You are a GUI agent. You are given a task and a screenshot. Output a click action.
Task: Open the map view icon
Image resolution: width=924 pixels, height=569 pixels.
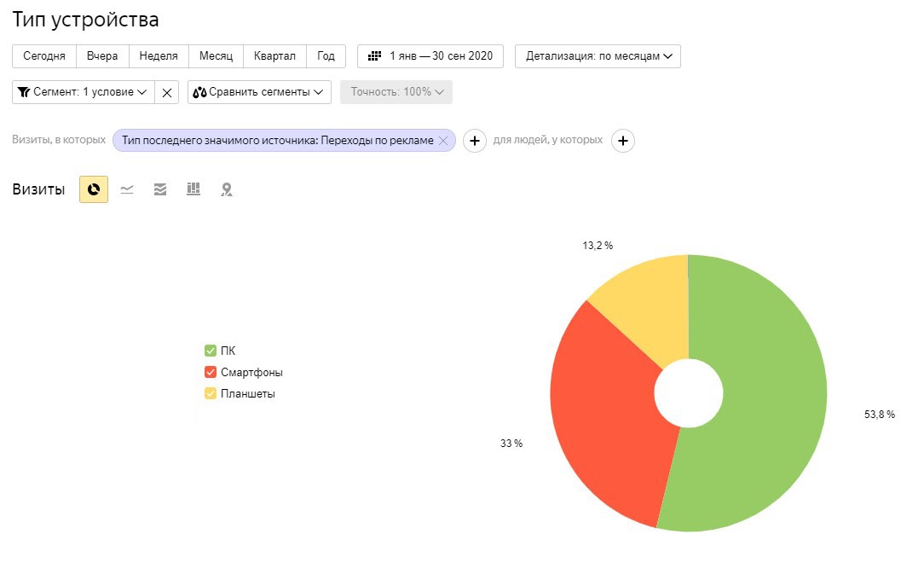click(x=227, y=189)
